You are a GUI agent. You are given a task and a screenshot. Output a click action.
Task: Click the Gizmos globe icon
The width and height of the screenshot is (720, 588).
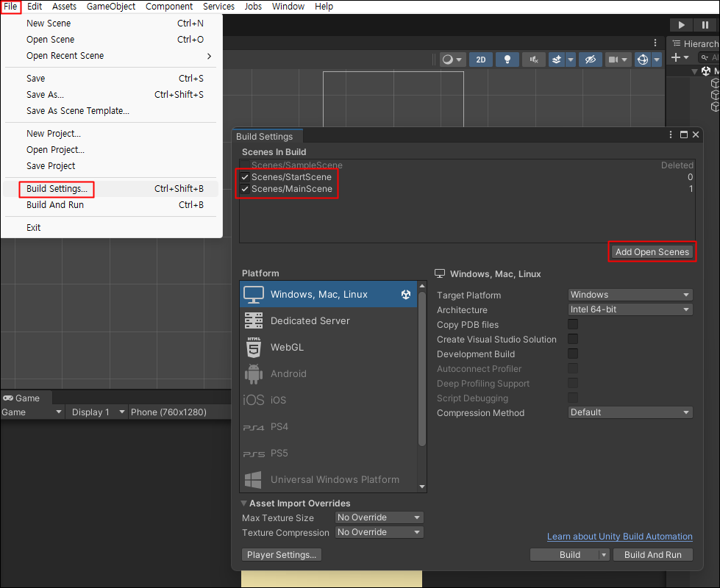[x=642, y=60]
